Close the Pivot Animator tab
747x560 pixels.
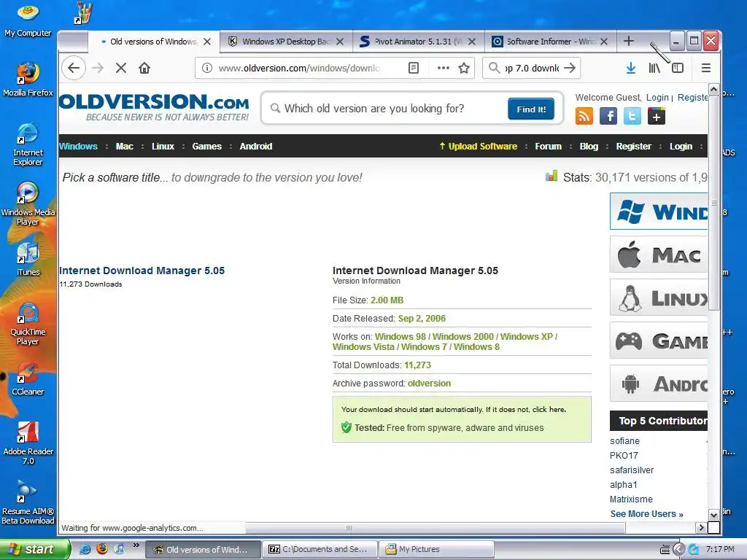472,42
